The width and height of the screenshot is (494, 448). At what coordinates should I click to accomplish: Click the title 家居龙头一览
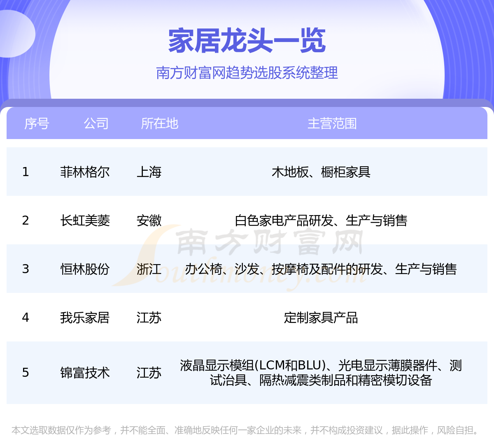tap(247, 41)
